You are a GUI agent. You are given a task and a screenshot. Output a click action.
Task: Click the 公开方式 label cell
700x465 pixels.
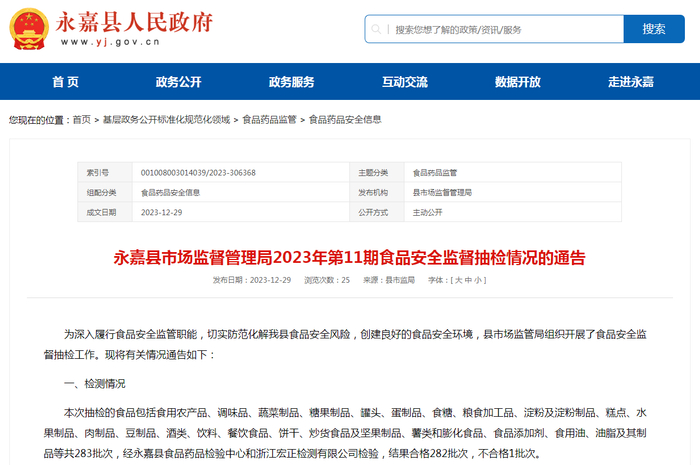tap(377, 212)
